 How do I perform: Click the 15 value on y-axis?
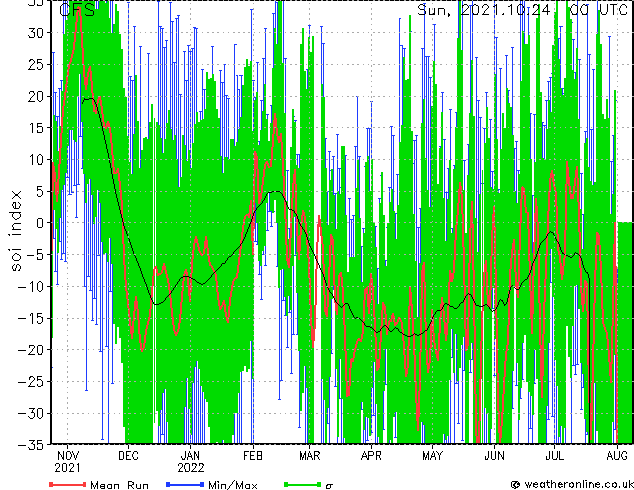[x=35, y=128]
